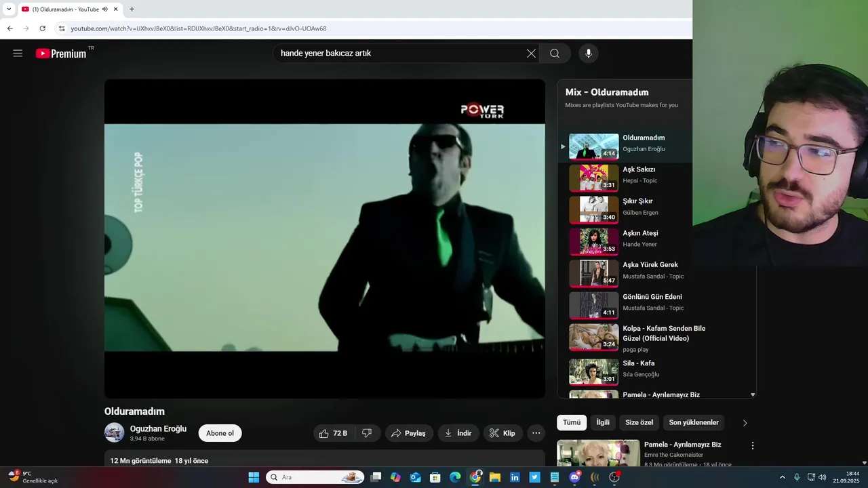Show hidden system tray icons chevron
This screenshot has height=488, width=868.
tap(782, 477)
